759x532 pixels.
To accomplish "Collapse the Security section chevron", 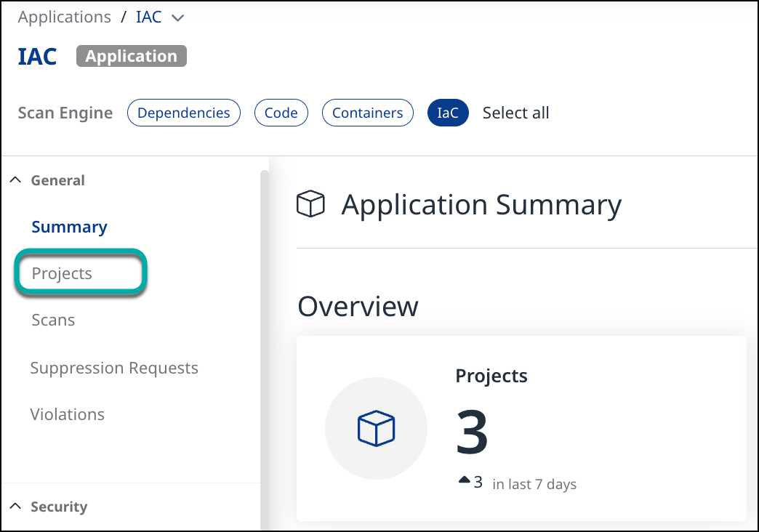I will tap(15, 507).
